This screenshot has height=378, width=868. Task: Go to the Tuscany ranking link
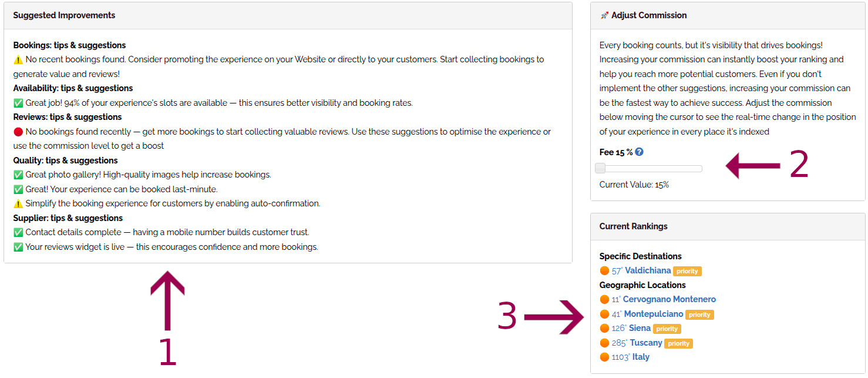pos(646,343)
